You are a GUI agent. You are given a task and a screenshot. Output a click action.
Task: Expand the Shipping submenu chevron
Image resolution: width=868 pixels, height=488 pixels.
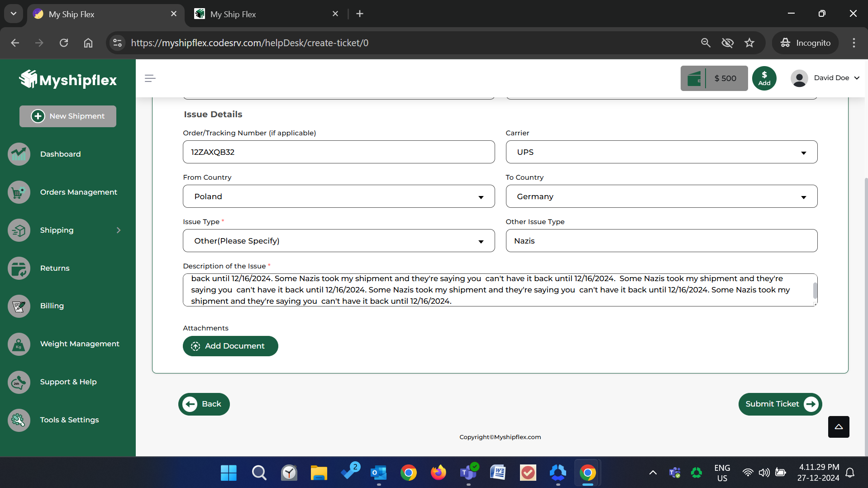click(x=119, y=230)
